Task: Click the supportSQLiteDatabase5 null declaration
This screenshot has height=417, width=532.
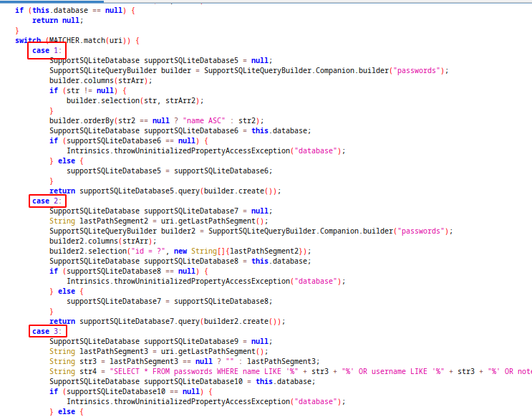Action: coord(160,61)
